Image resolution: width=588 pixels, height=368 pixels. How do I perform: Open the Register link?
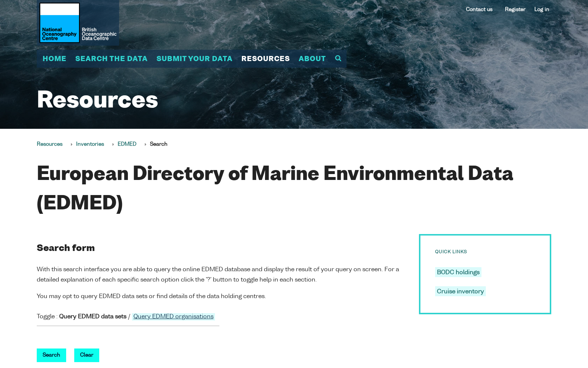[x=515, y=10]
